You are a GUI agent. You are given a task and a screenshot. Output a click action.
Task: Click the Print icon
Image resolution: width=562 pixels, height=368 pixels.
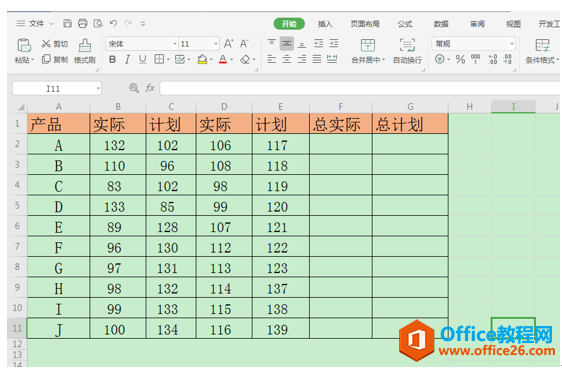82,24
